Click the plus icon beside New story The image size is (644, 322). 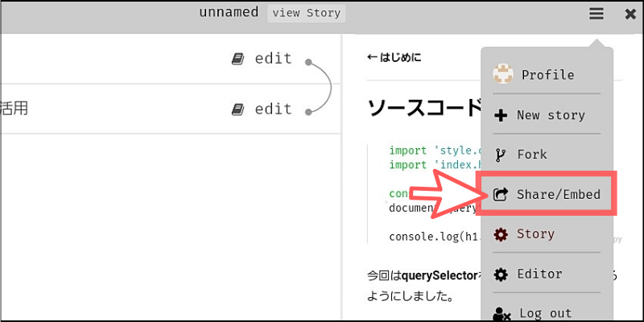pyautogui.click(x=501, y=116)
